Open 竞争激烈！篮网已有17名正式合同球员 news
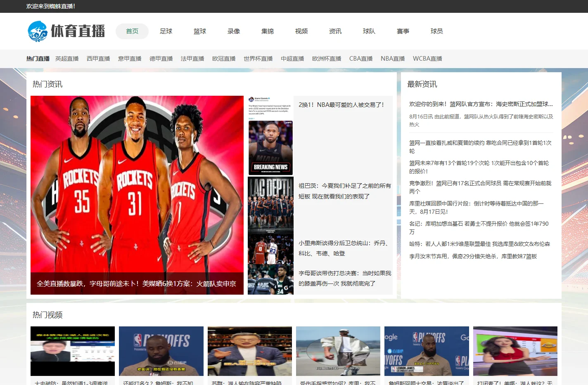 pyautogui.click(x=481, y=187)
